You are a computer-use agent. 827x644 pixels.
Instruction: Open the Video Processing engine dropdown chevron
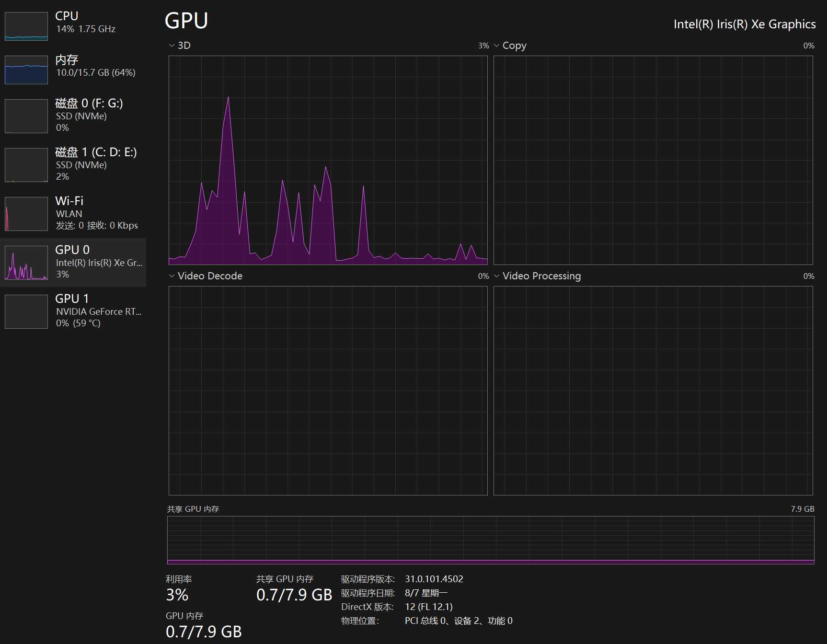pyautogui.click(x=496, y=276)
